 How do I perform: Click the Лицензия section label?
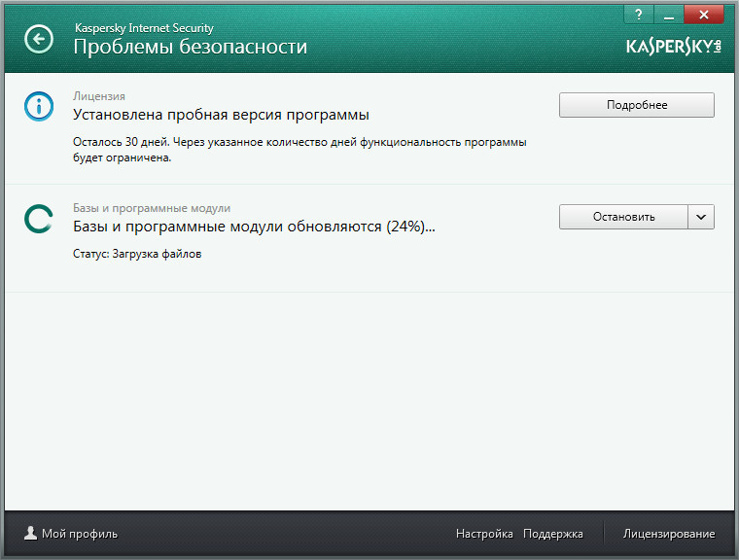[x=99, y=96]
